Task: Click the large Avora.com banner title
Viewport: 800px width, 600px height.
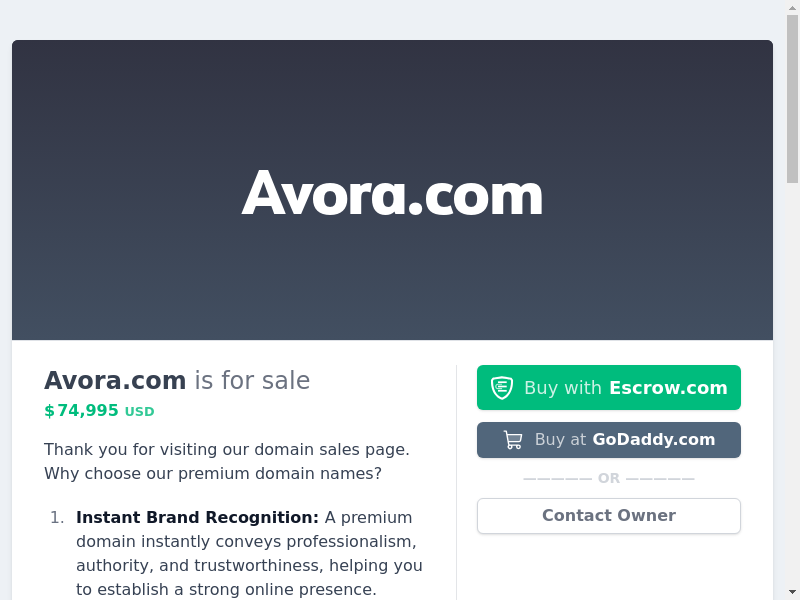Action: [392, 193]
